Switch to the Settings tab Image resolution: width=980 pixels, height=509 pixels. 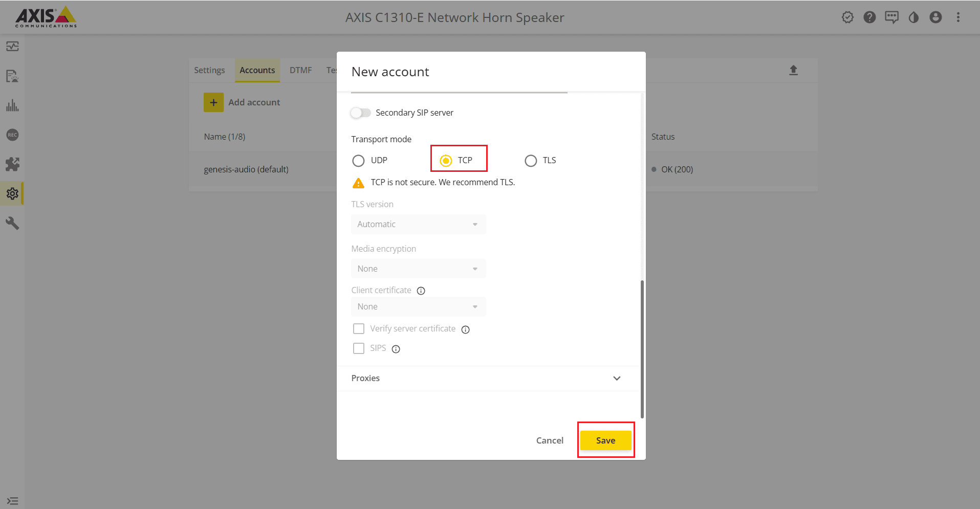(209, 70)
